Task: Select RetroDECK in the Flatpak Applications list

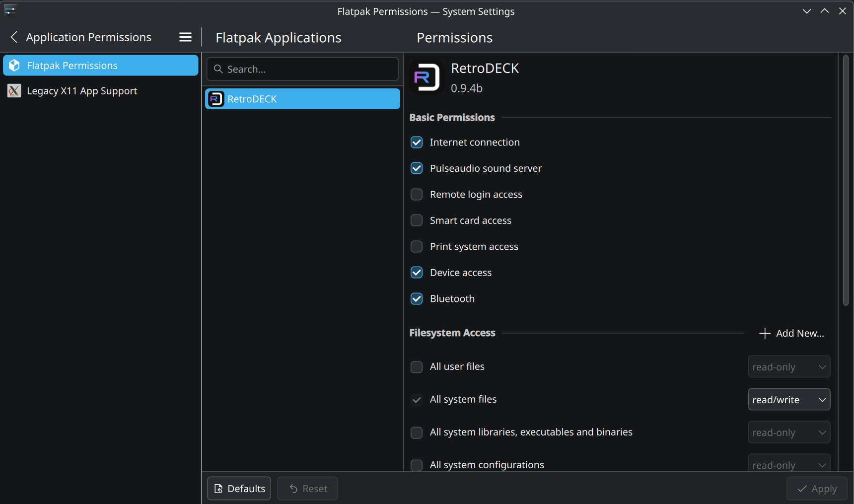Action: (x=302, y=99)
